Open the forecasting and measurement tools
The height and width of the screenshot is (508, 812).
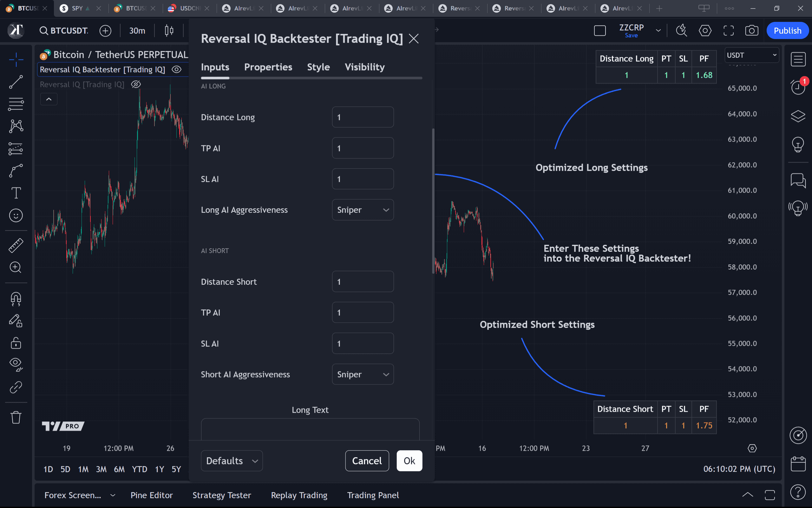pyautogui.click(x=16, y=149)
